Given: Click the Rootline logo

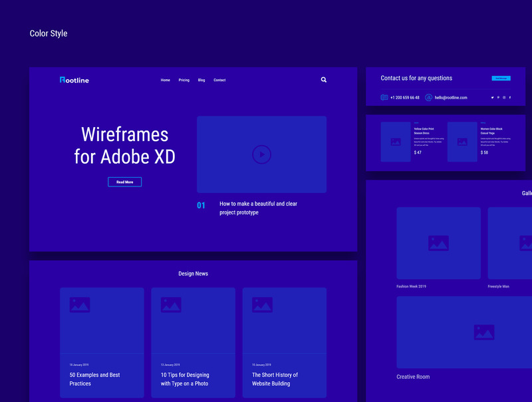Looking at the screenshot, I should coord(74,80).
